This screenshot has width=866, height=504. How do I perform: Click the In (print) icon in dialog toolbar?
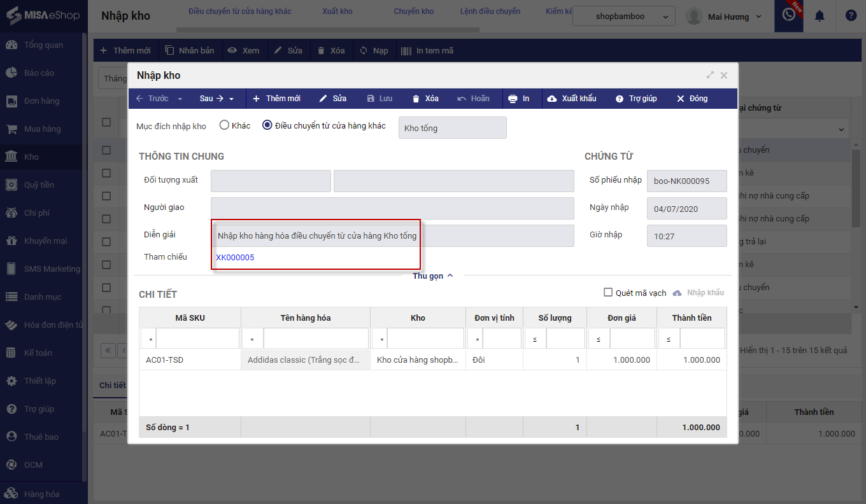(x=513, y=99)
